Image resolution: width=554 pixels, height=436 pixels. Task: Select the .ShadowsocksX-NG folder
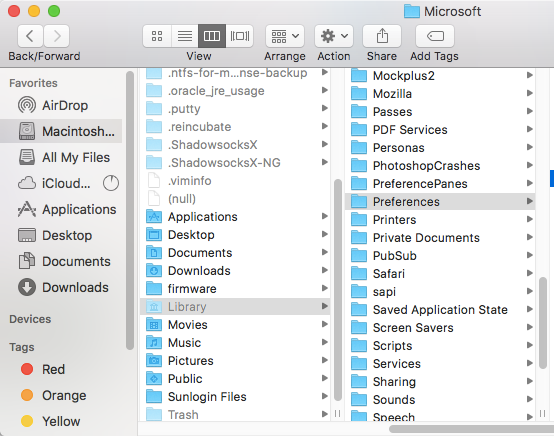(235, 163)
